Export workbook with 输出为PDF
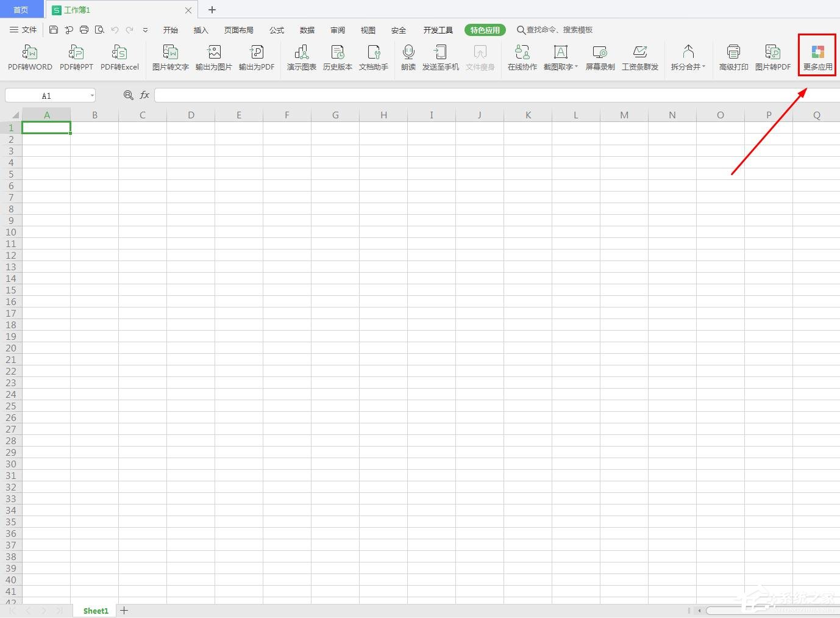The width and height of the screenshot is (840, 618). coord(257,58)
